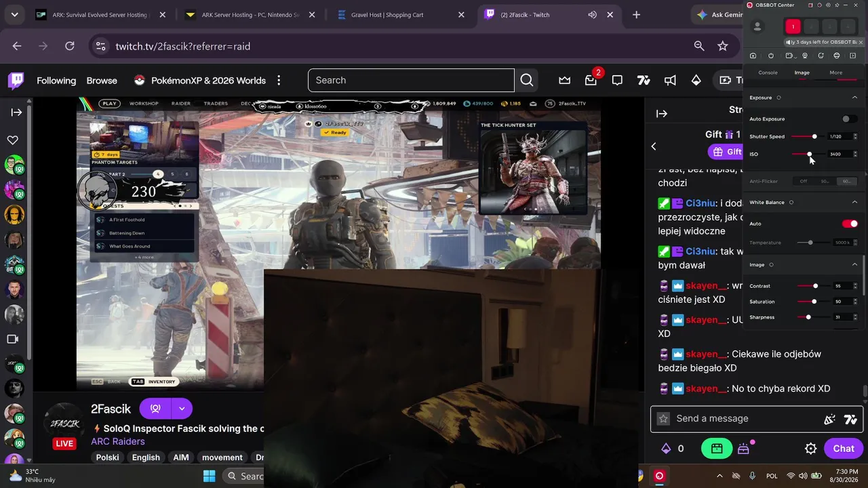Click the OBSBOT icon in Windows taskbar

pos(659,476)
